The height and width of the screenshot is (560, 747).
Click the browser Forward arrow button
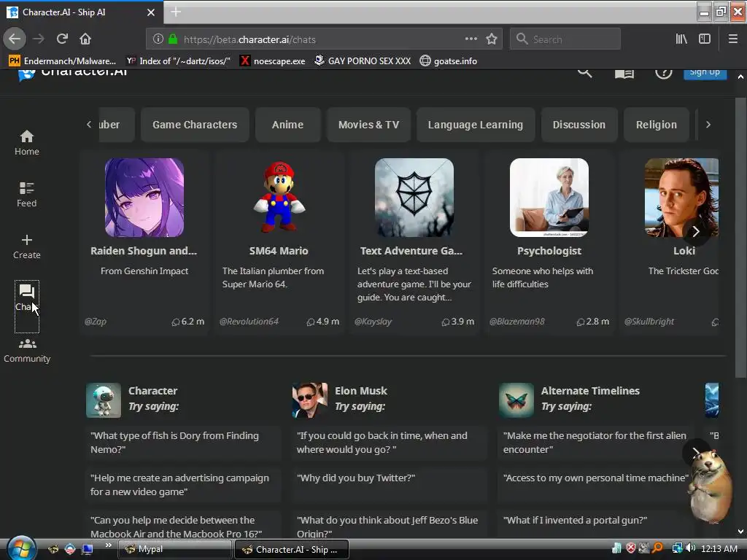tap(39, 39)
